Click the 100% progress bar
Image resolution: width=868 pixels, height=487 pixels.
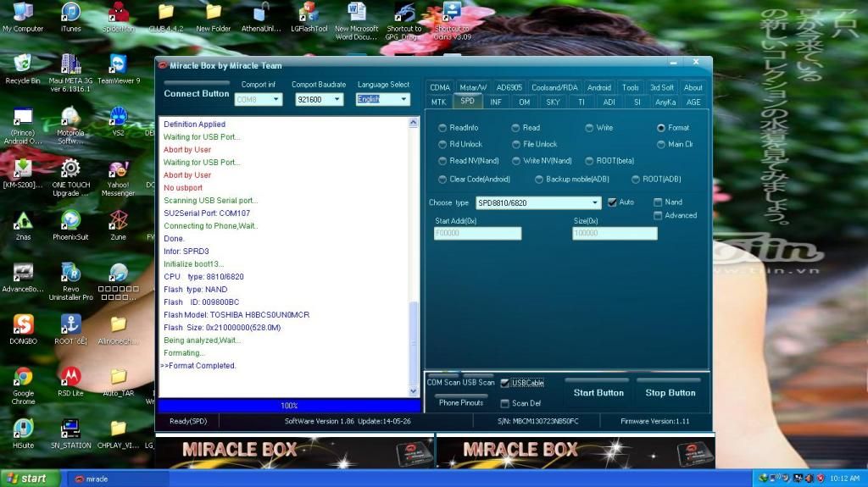(289, 406)
